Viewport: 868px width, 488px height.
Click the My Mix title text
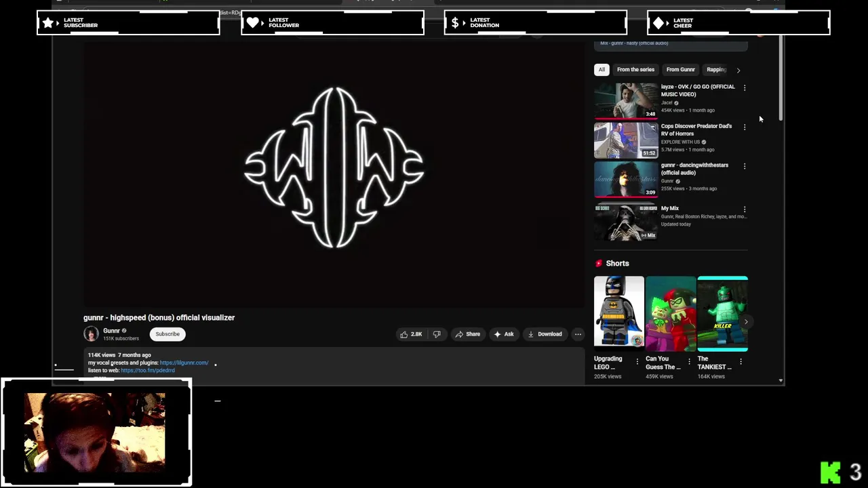(670, 208)
